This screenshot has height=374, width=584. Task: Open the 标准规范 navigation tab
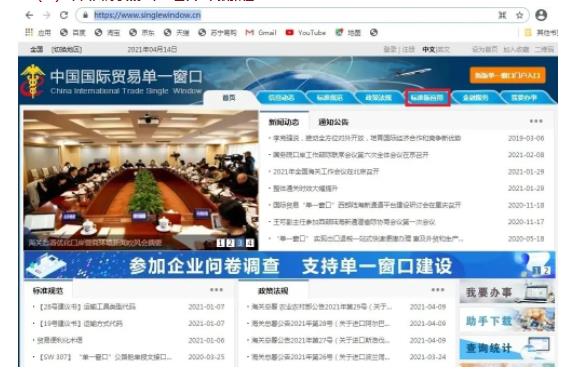coord(330,98)
